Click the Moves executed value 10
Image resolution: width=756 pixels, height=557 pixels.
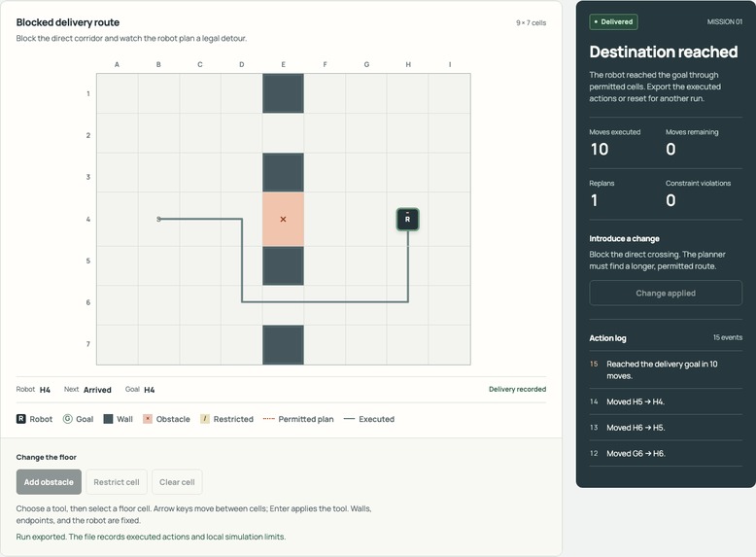600,149
